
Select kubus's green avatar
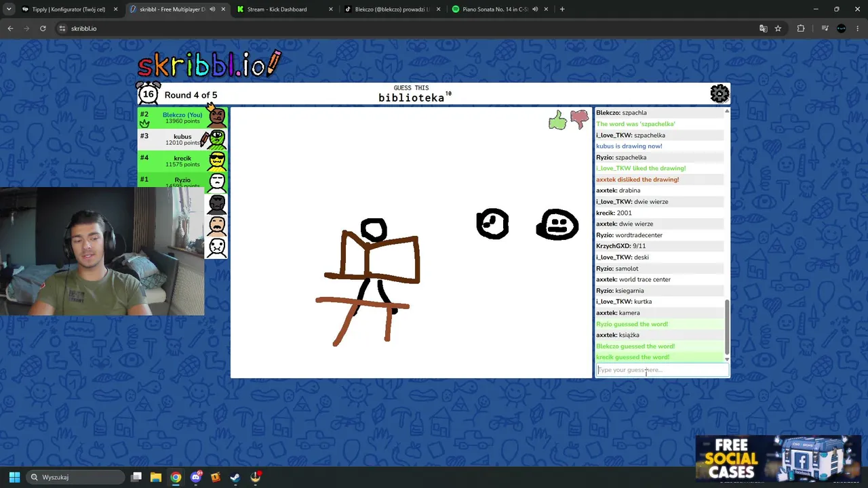216,139
